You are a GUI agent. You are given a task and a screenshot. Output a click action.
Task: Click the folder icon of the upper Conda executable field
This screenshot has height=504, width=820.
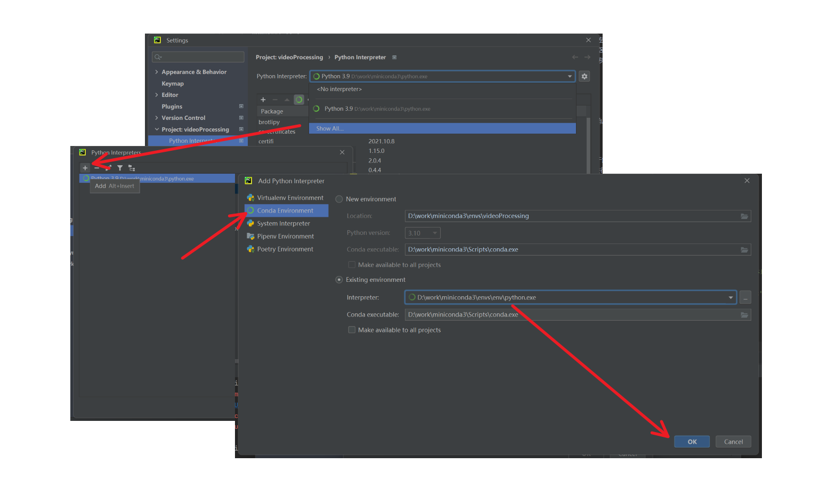(x=744, y=249)
